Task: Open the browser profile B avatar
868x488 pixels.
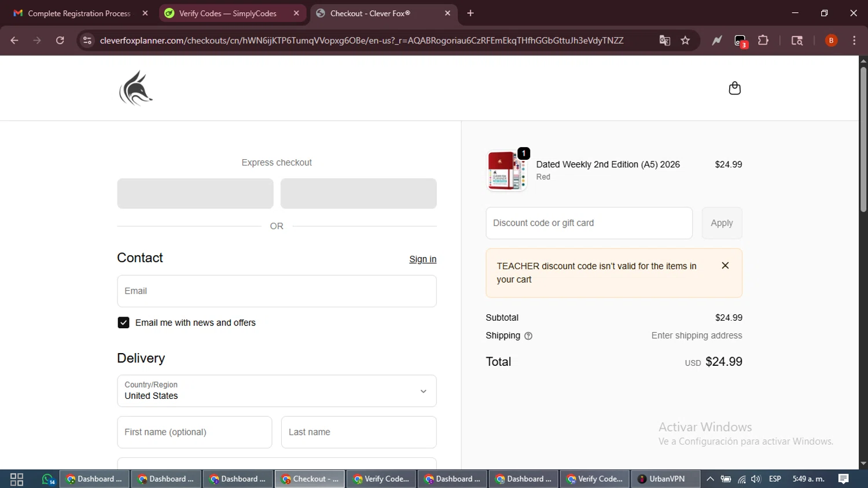Action: (831, 41)
